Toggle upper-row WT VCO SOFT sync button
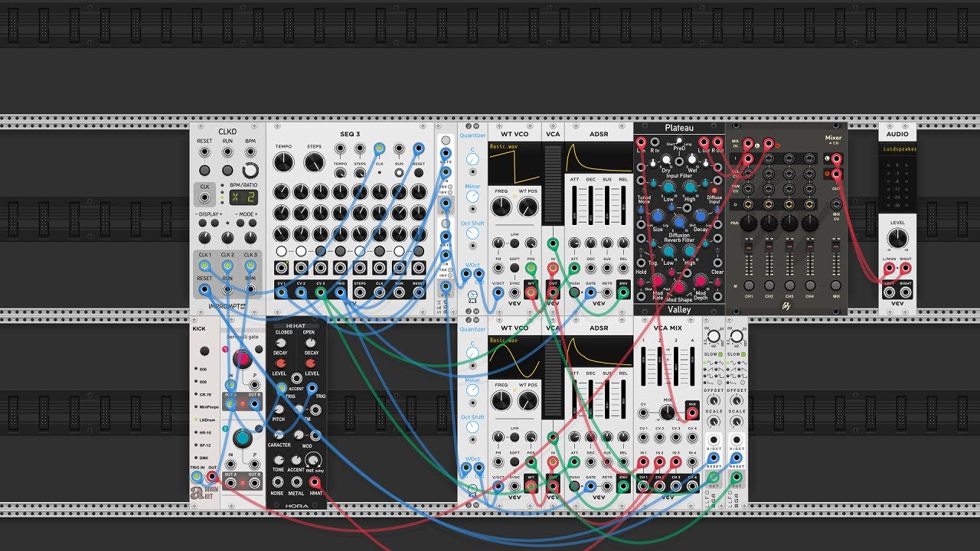The image size is (980, 551). pos(514,268)
